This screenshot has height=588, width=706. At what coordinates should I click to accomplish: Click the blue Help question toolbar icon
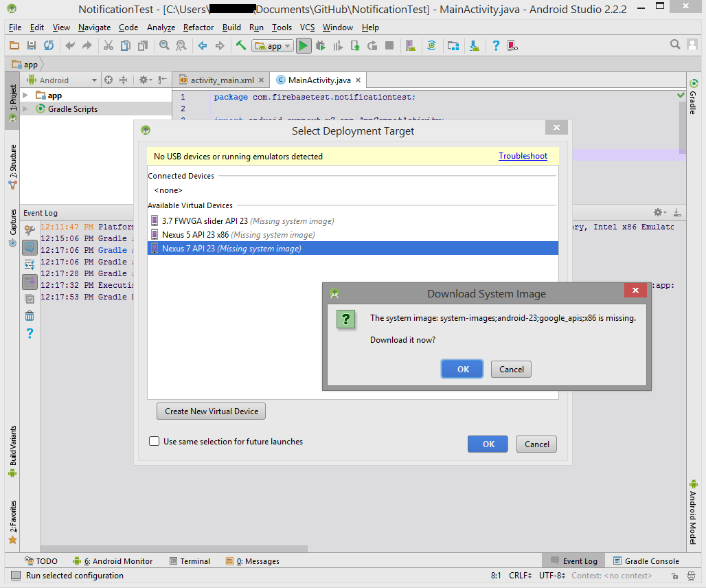point(496,45)
